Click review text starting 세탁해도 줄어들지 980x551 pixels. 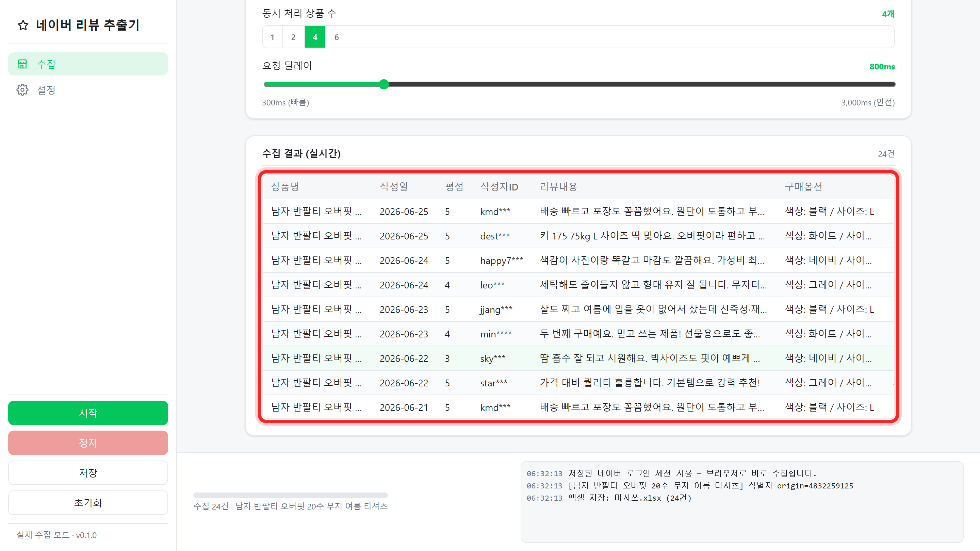(653, 285)
